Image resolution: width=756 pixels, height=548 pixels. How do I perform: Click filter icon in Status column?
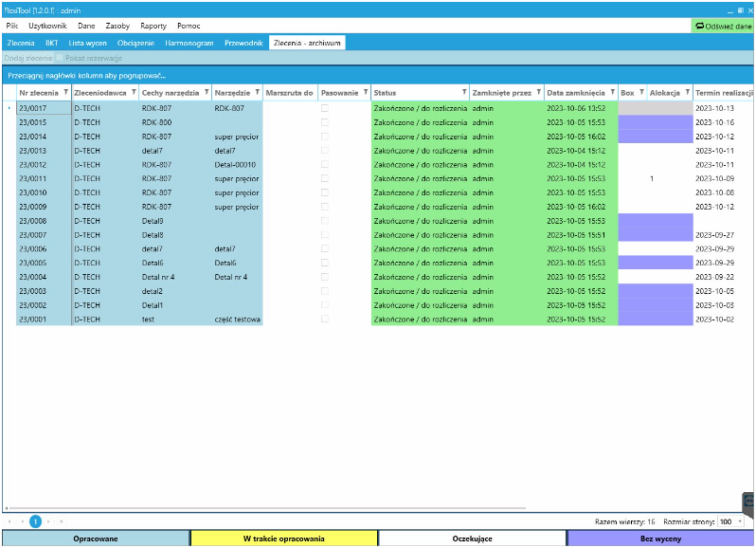(464, 93)
